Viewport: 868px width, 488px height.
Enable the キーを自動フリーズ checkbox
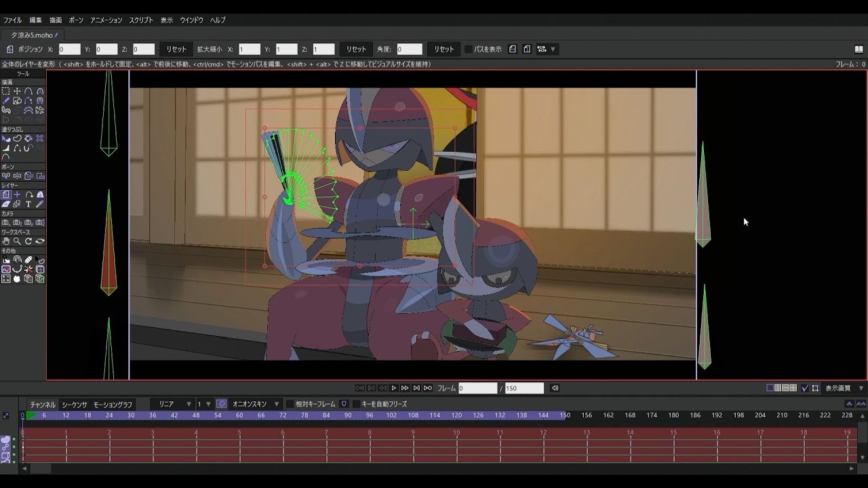tap(356, 404)
